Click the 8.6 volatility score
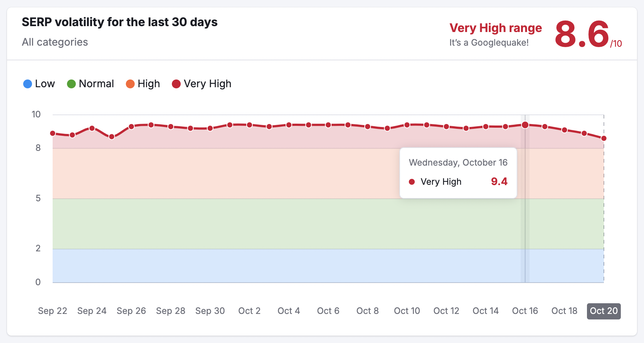Screen dimensions: 644x343 tap(582, 34)
